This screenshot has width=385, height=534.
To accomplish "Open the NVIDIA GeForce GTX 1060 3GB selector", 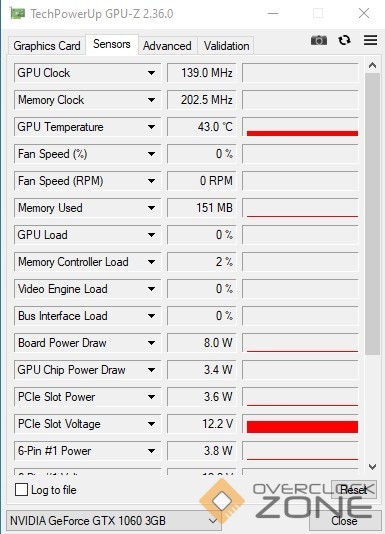I will click(x=113, y=521).
